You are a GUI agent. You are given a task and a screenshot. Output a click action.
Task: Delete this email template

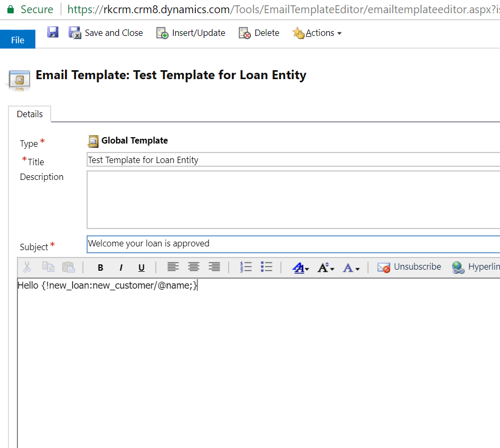click(x=259, y=33)
